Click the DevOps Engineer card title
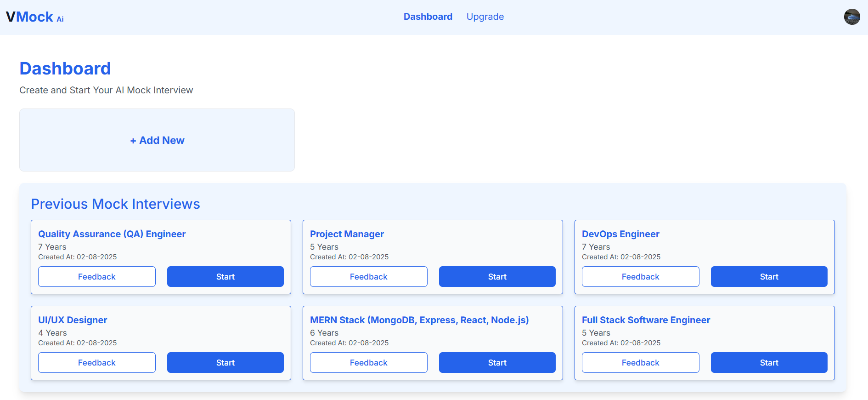Screen dimensions: 868x400 point(620,234)
